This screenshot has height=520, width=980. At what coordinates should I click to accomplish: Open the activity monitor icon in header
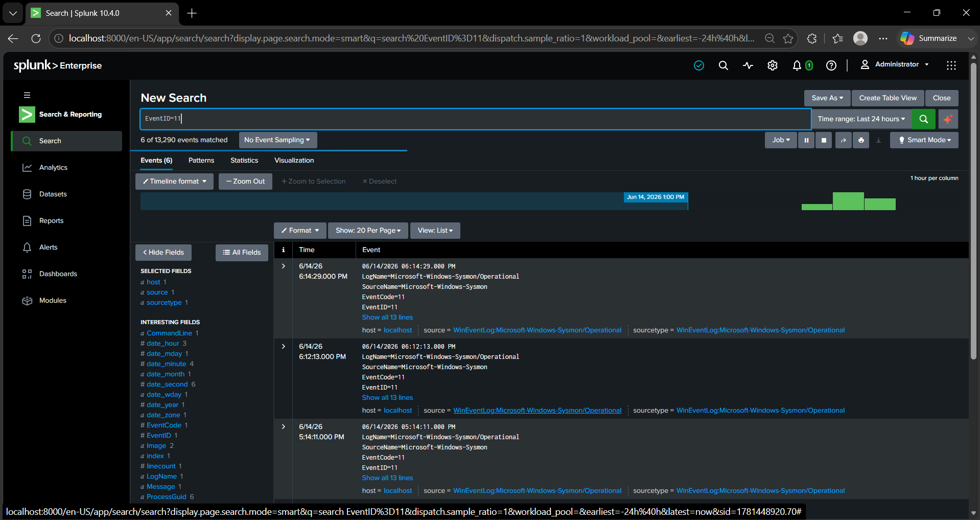[x=748, y=65]
